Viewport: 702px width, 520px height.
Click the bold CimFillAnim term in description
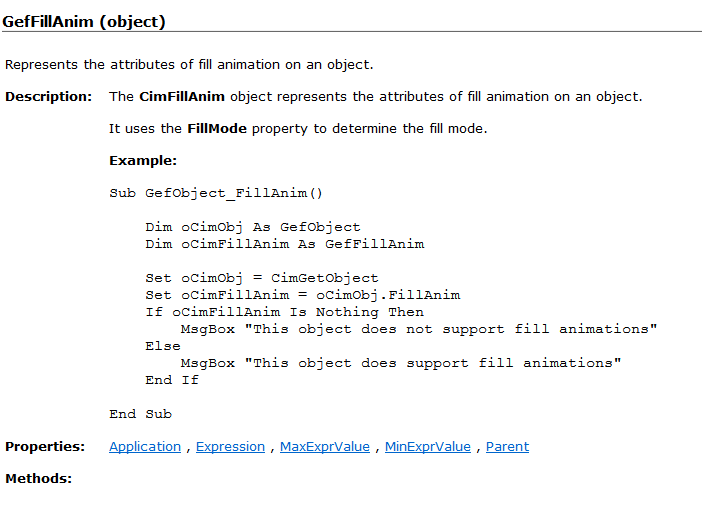click(x=182, y=97)
